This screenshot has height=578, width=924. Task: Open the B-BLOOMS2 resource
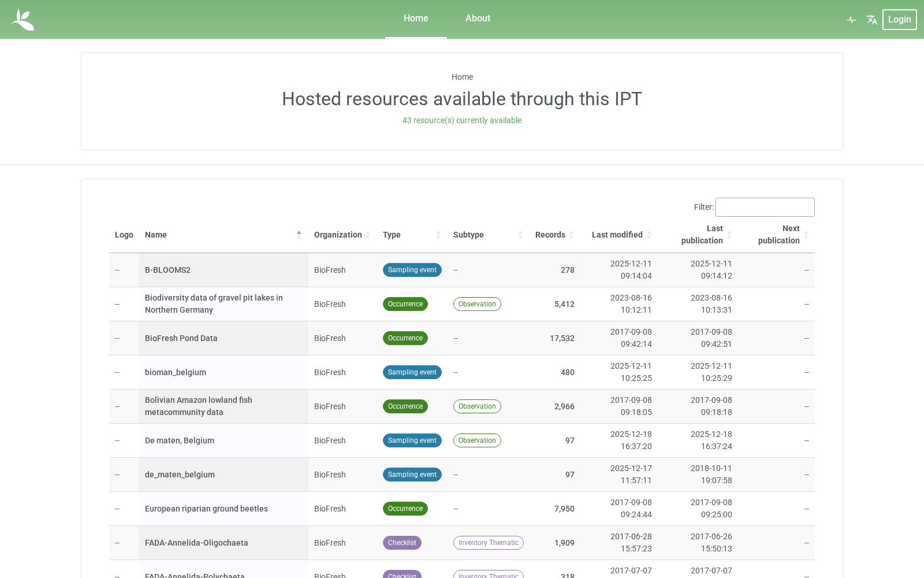(x=167, y=270)
